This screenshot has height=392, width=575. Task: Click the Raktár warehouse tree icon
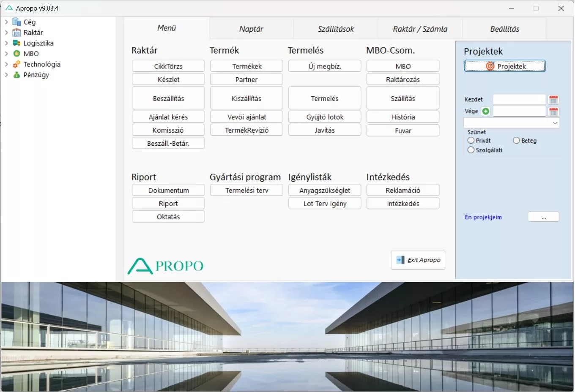16,33
